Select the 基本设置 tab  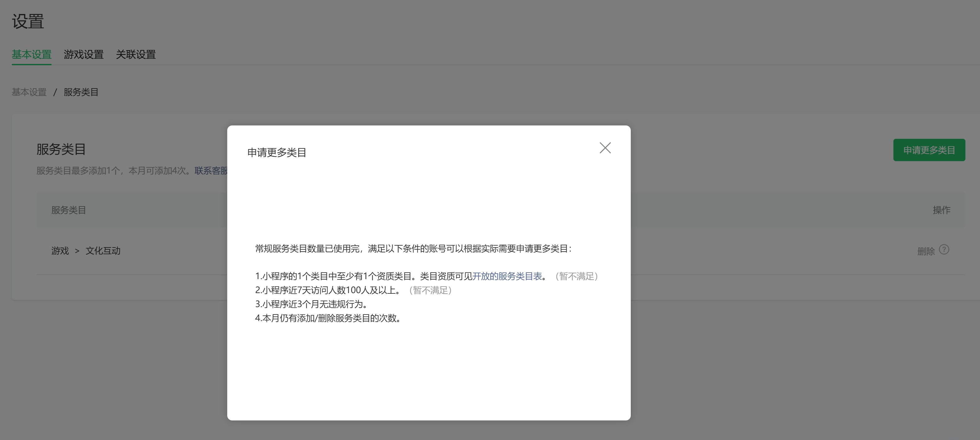32,54
